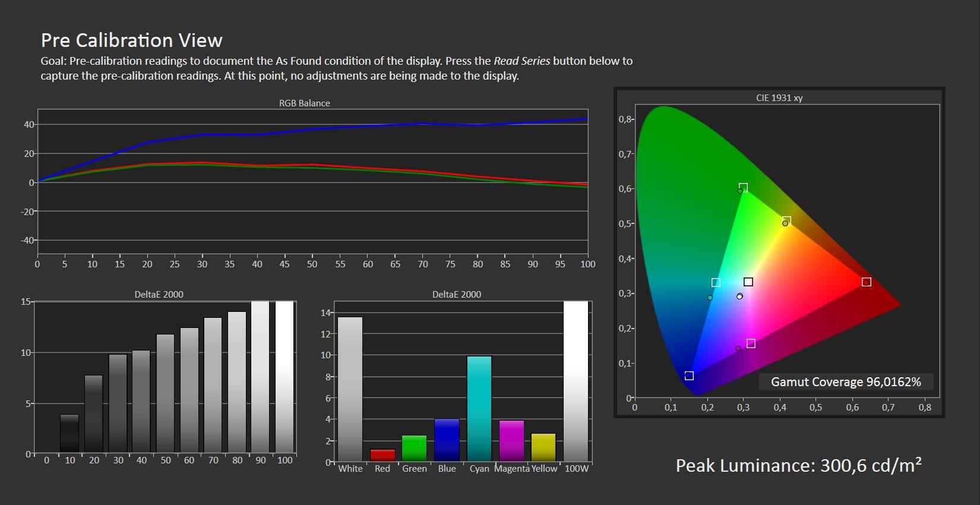Select the DeltaE 2000 title above grayscale bars

(159, 294)
